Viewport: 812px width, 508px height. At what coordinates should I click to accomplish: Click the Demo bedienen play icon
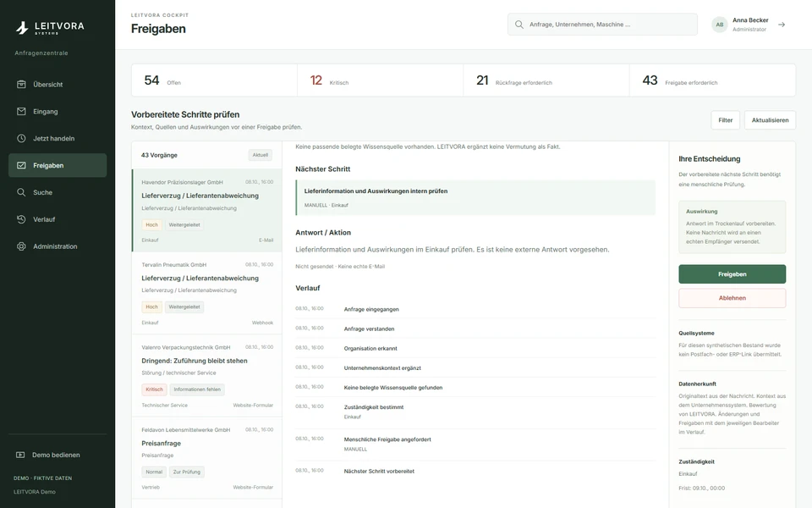(x=20, y=455)
